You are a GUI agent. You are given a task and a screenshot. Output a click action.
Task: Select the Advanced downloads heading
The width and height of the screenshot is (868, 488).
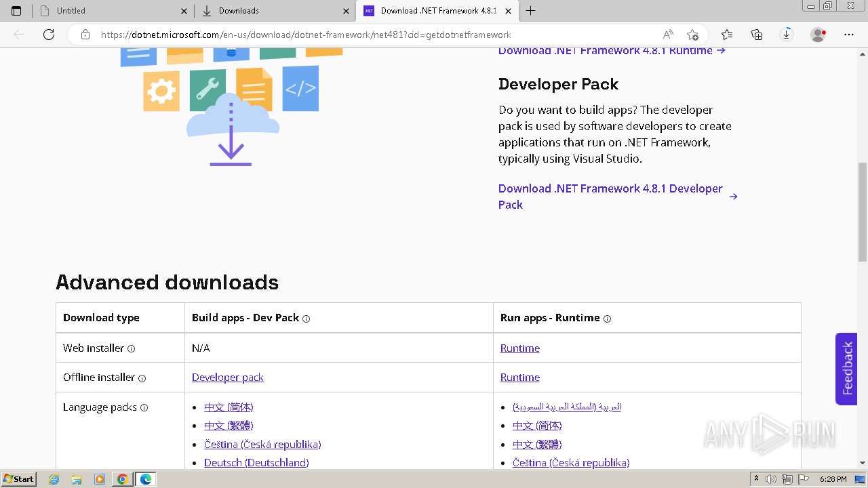point(167,282)
